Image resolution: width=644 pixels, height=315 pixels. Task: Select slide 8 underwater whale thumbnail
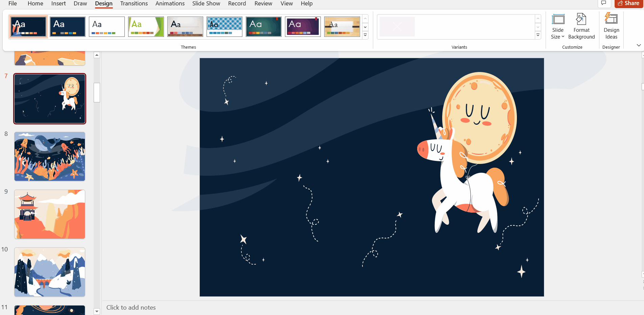pos(50,156)
